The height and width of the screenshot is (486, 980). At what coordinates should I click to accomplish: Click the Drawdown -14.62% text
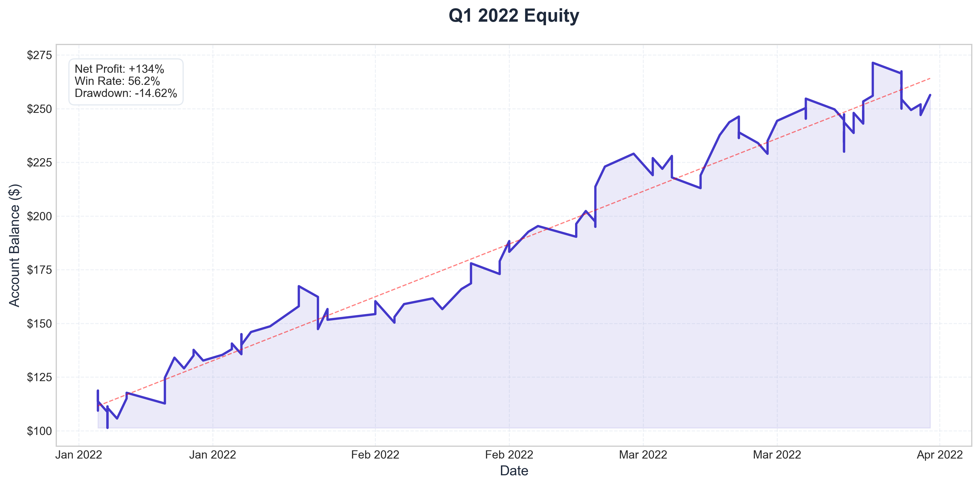126,93
